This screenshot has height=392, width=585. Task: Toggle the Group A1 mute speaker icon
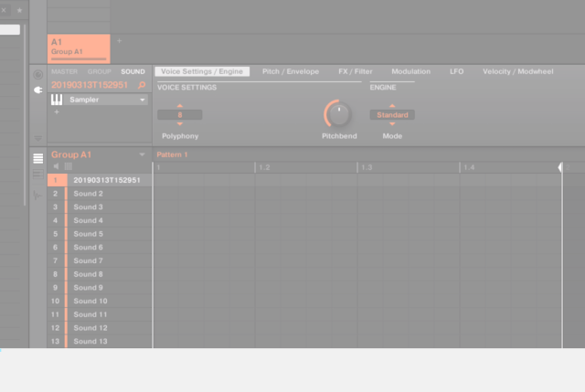pos(56,166)
